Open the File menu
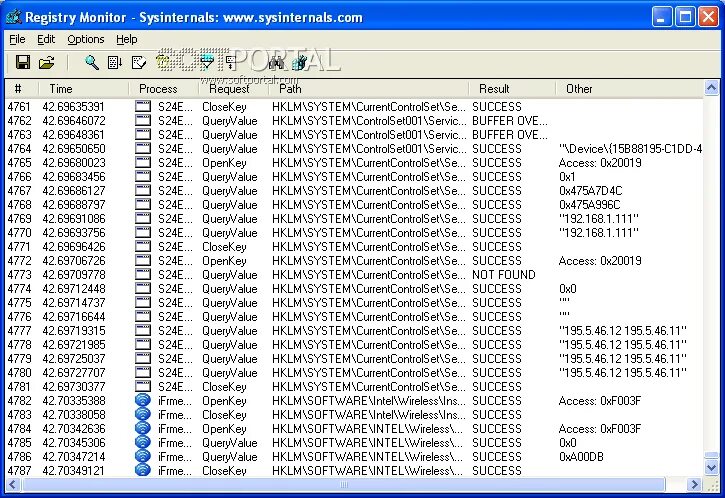This screenshot has height=498, width=725. coord(17,39)
